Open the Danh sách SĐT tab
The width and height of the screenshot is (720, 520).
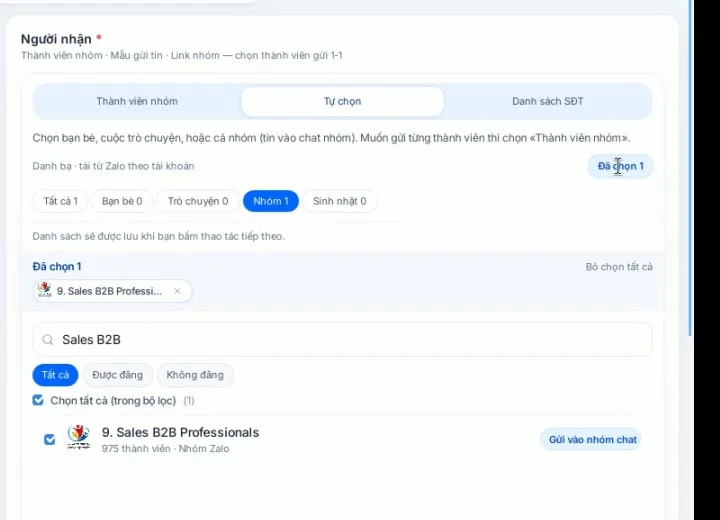(x=547, y=101)
